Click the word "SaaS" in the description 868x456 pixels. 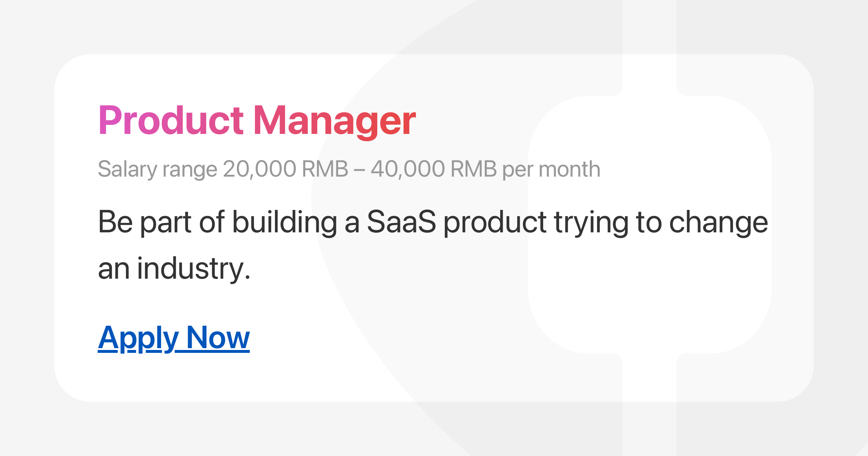(401, 222)
